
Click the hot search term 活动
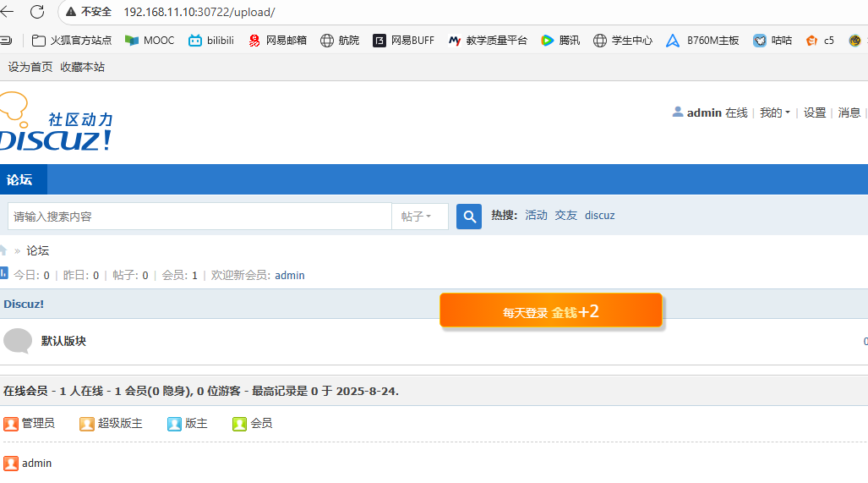click(536, 216)
